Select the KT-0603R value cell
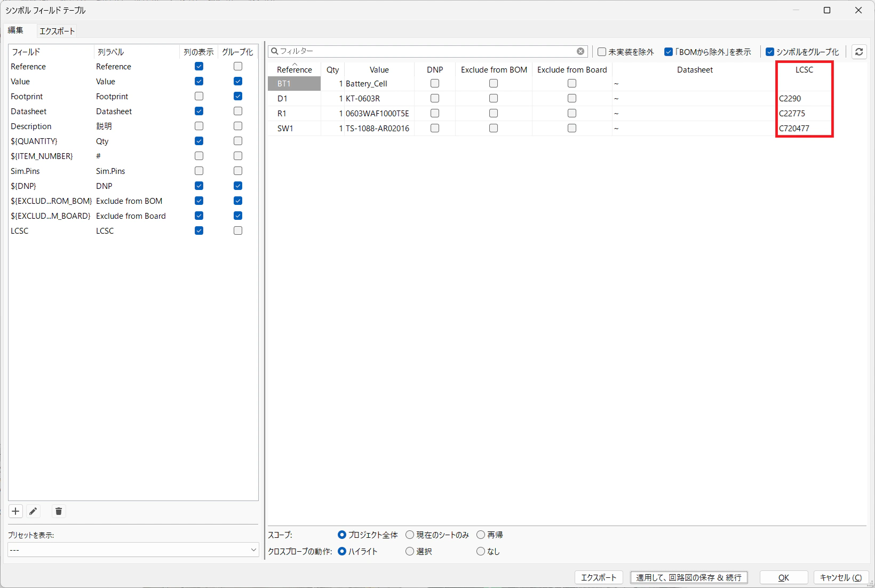875x588 pixels. (379, 98)
